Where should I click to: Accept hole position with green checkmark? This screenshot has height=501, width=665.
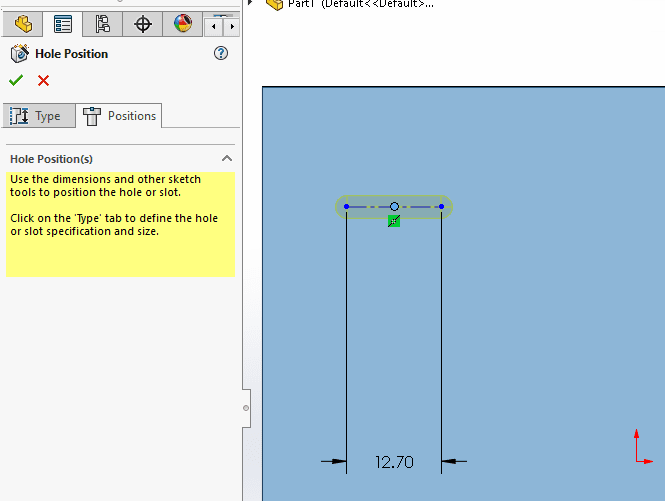(x=16, y=80)
